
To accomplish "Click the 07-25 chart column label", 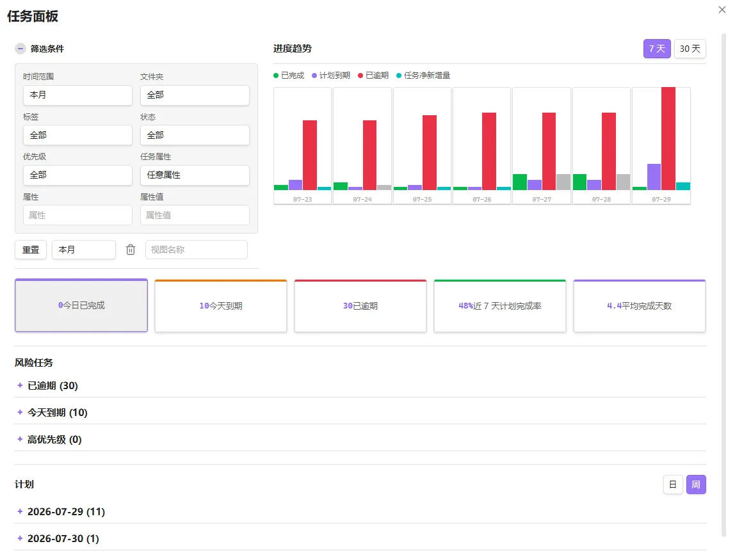I will coord(423,200).
